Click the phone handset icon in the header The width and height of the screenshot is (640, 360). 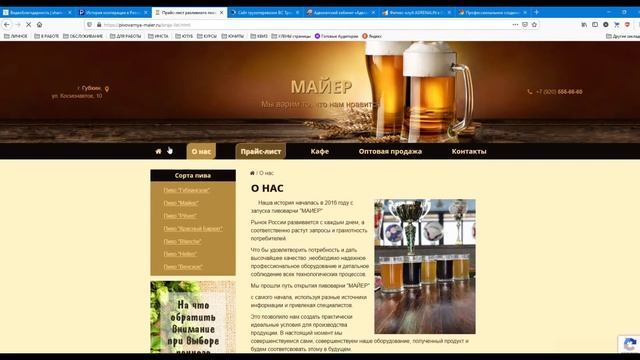[x=530, y=92]
